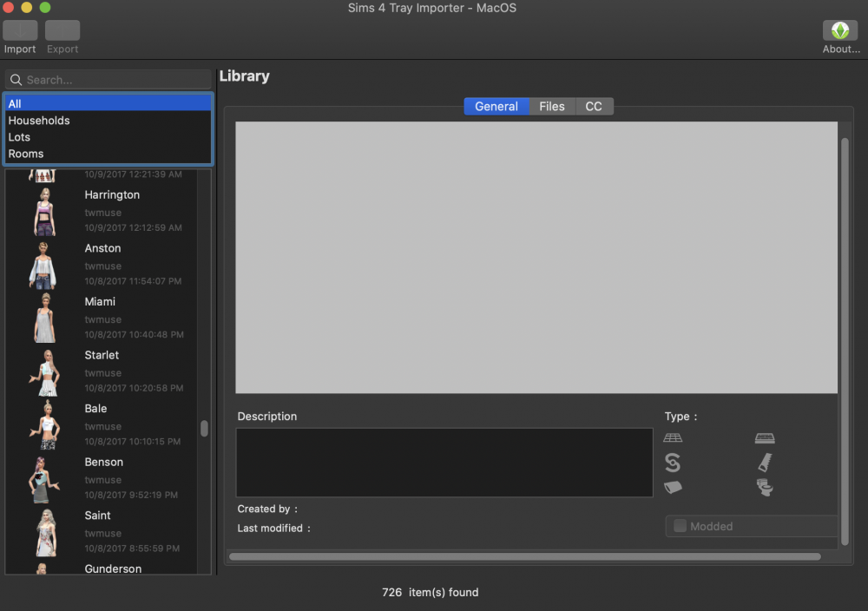Open the About dialog via plumbob icon
The image size is (868, 611).
click(839, 30)
